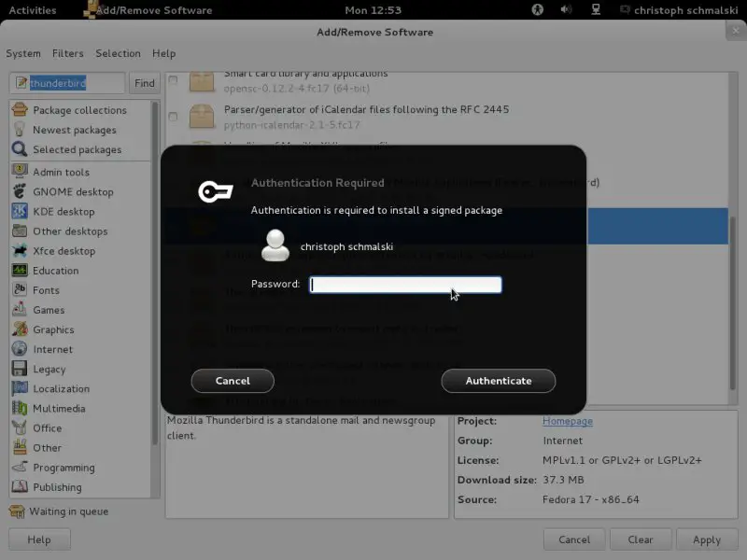This screenshot has height=560, width=747.
Task: Click the Apply button
Action: coord(707,539)
